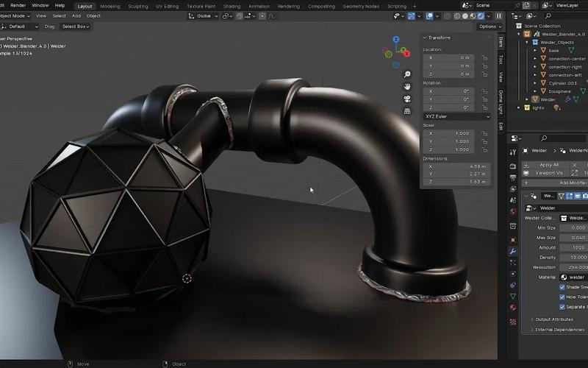Expand the Icosphere outliner item
This screenshot has height=368, width=588.
pyautogui.click(x=535, y=91)
